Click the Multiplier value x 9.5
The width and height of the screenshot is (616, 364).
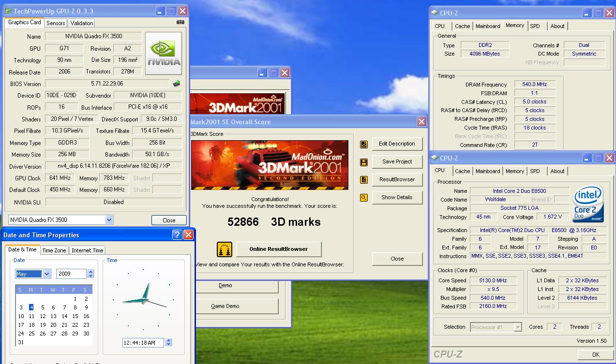click(493, 289)
